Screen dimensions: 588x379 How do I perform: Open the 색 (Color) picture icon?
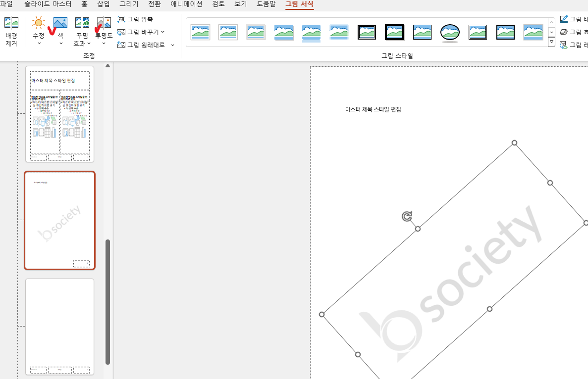(60, 23)
